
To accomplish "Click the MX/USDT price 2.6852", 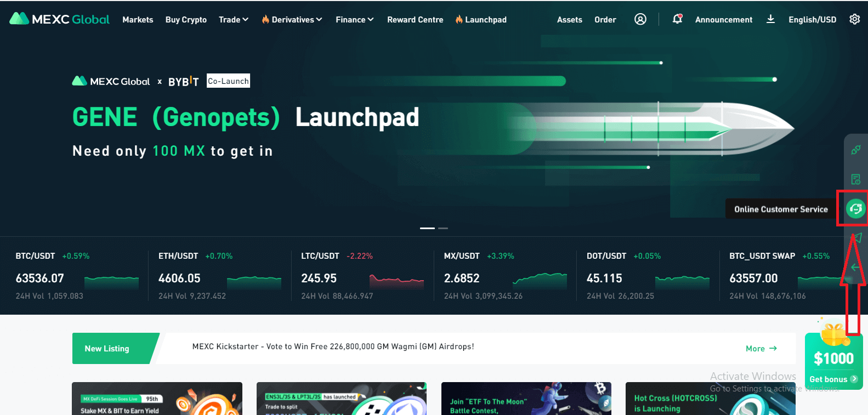I will click(462, 278).
